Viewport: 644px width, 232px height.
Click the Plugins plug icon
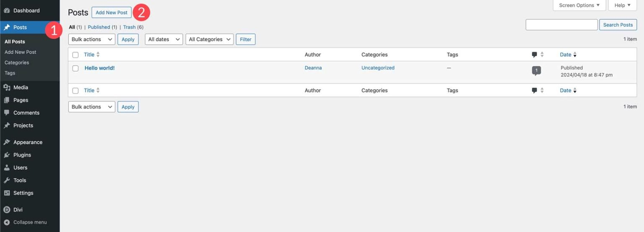(7, 155)
